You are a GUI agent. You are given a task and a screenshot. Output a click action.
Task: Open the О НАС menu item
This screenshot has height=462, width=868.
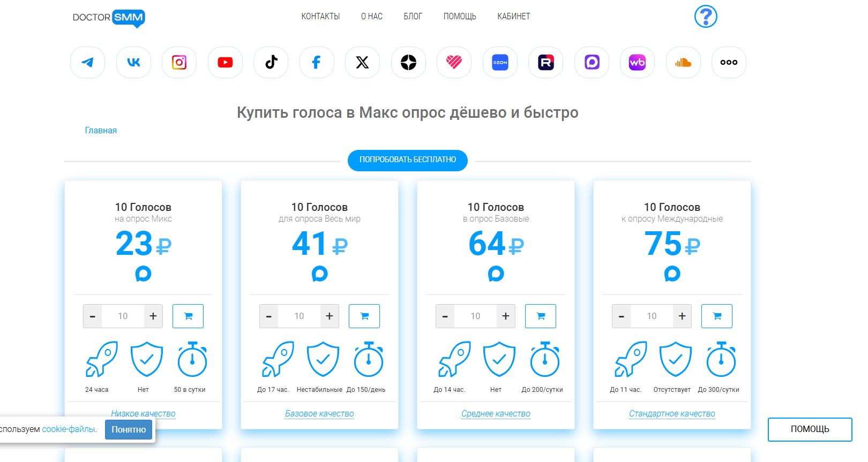coord(372,17)
